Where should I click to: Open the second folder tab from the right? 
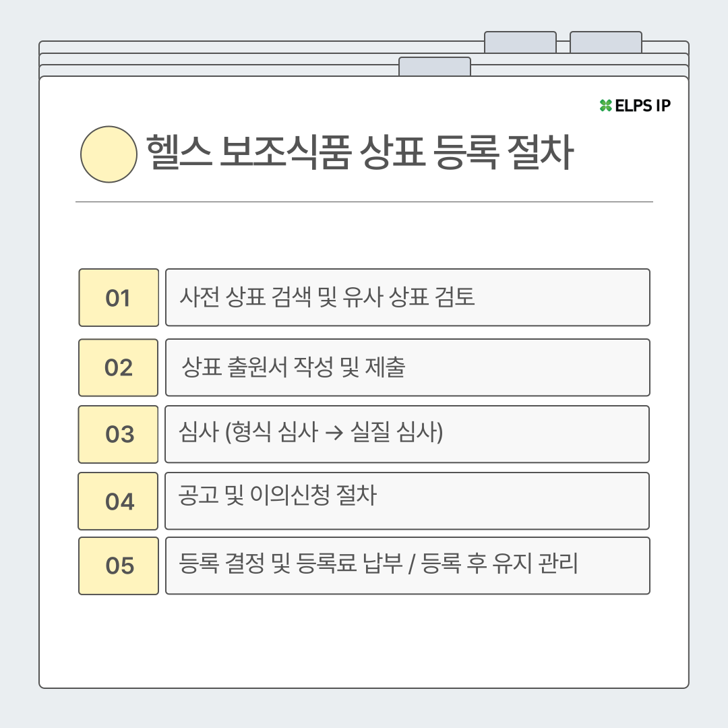(520, 42)
